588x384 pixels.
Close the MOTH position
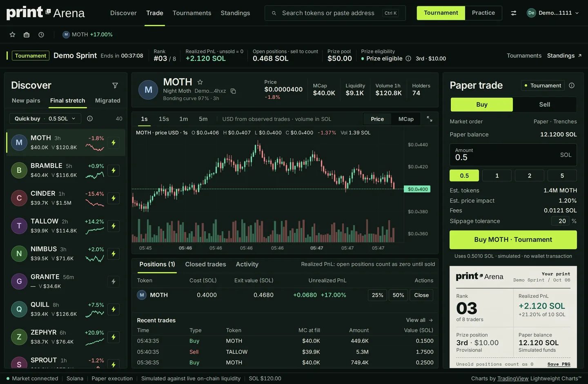(x=421, y=295)
